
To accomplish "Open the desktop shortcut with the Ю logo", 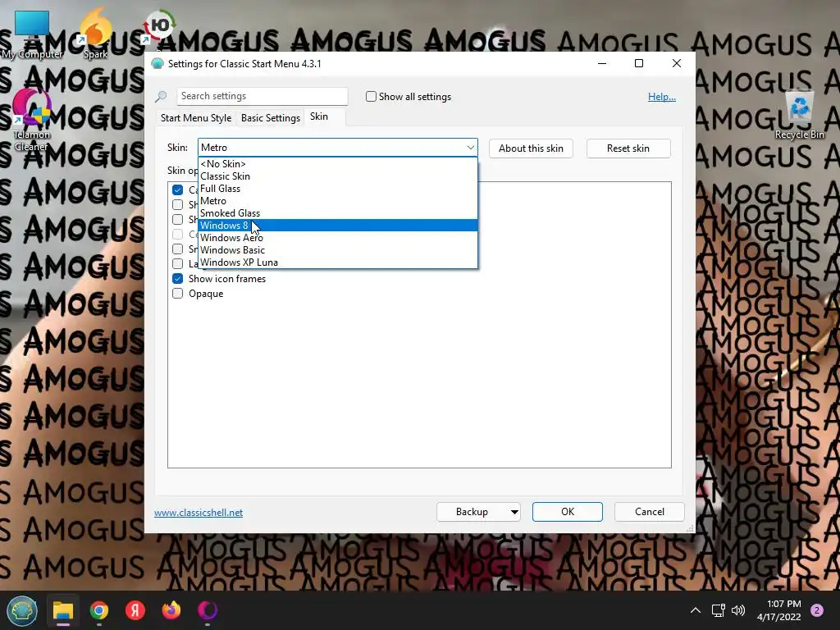I will tap(158, 27).
